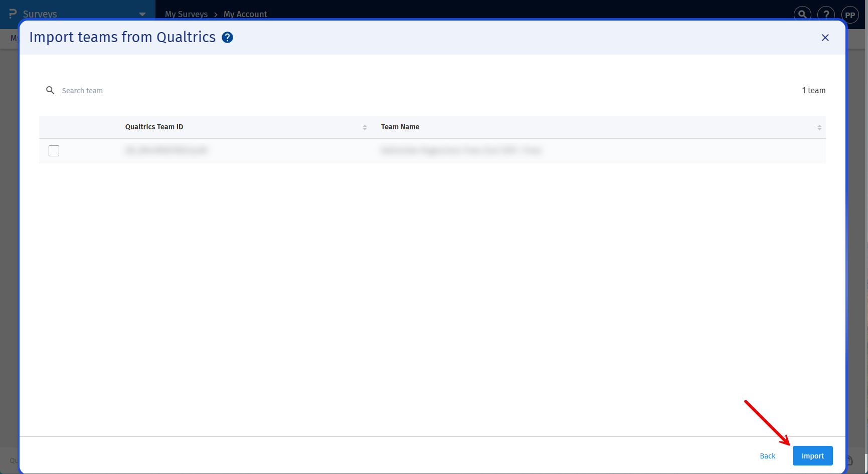Sort by Team Name column
Viewport: 868px width, 474px height.
click(819, 127)
